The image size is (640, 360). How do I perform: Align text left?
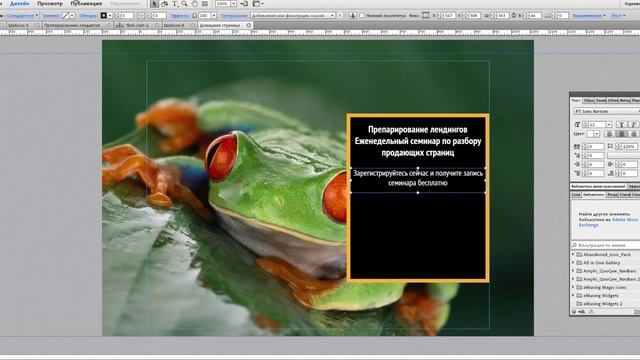[x=610, y=134]
